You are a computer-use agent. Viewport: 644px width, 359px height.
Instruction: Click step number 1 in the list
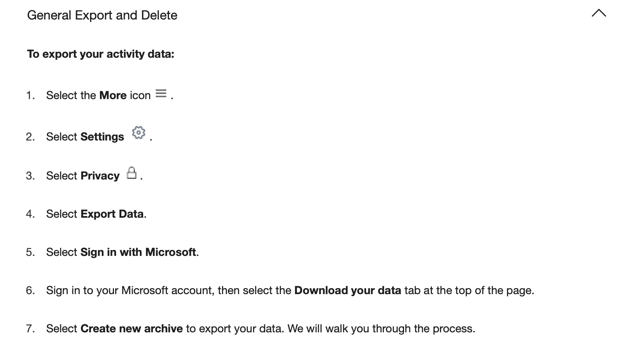click(x=30, y=95)
